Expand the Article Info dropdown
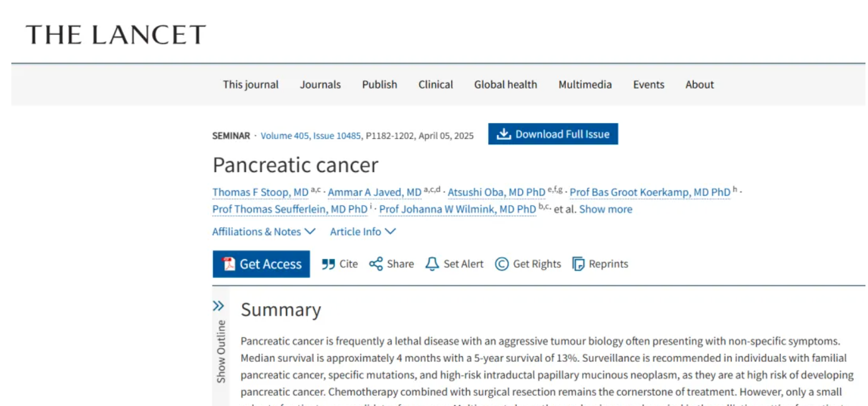Viewport: 868px width, 406px height. pyautogui.click(x=363, y=231)
